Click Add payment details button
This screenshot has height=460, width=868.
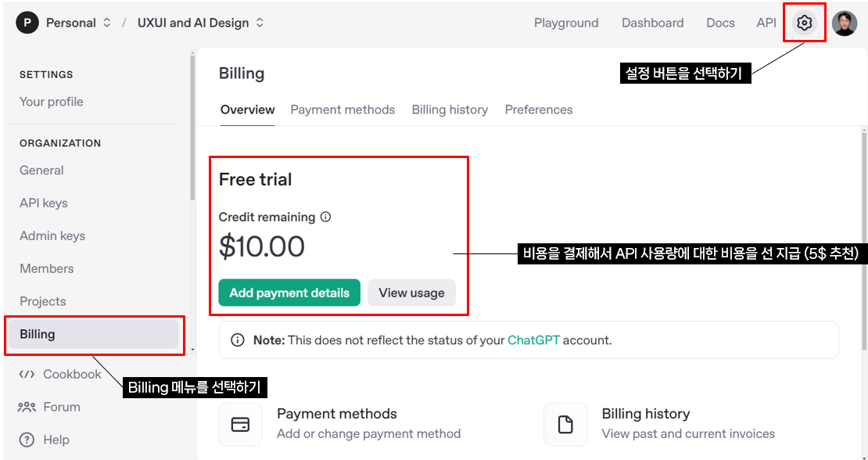(289, 293)
